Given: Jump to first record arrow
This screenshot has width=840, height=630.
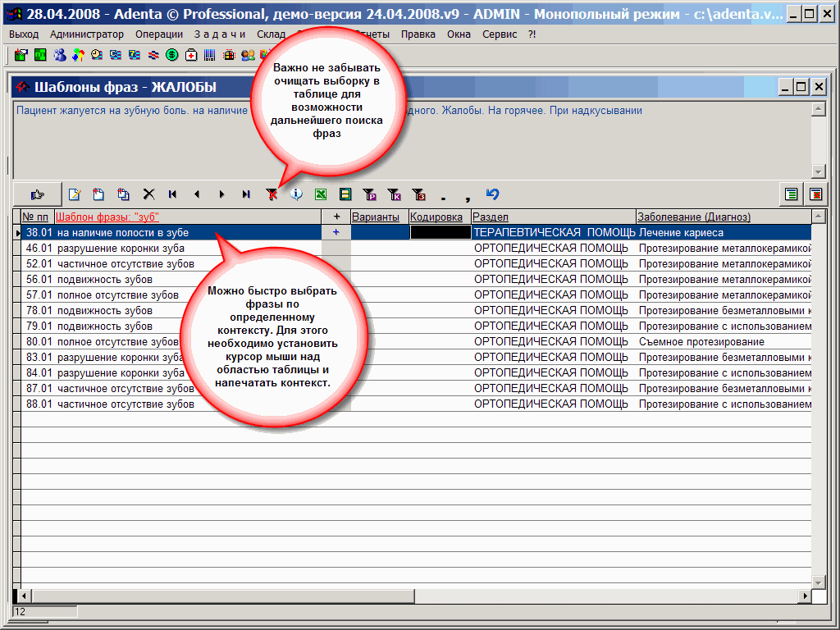Looking at the screenshot, I should [x=173, y=194].
